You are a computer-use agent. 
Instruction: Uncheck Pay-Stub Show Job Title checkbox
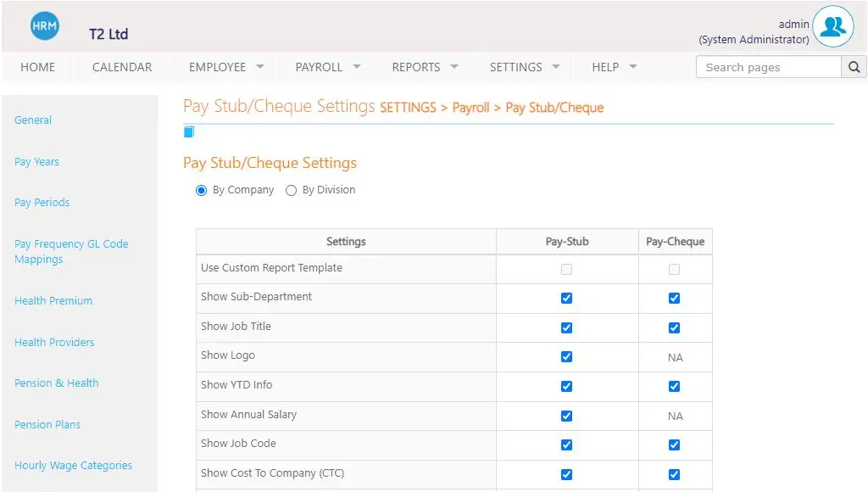click(x=566, y=328)
